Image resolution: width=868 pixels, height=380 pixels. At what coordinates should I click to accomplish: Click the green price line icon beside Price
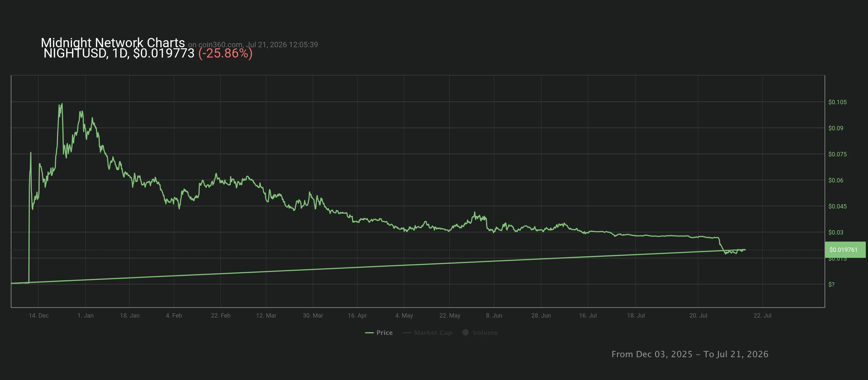(369, 333)
